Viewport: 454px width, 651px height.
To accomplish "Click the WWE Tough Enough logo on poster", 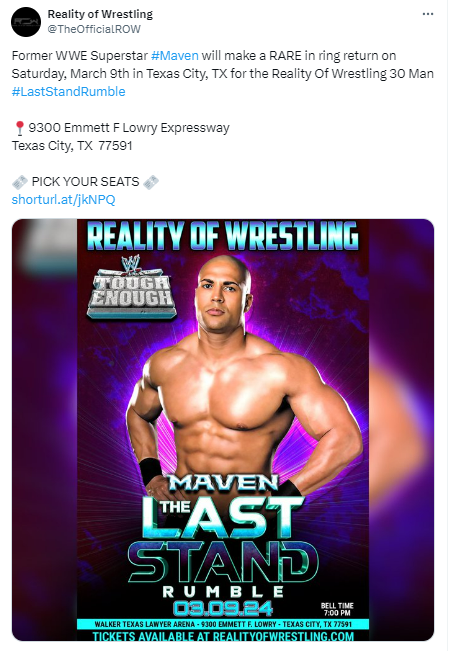I will (x=132, y=289).
